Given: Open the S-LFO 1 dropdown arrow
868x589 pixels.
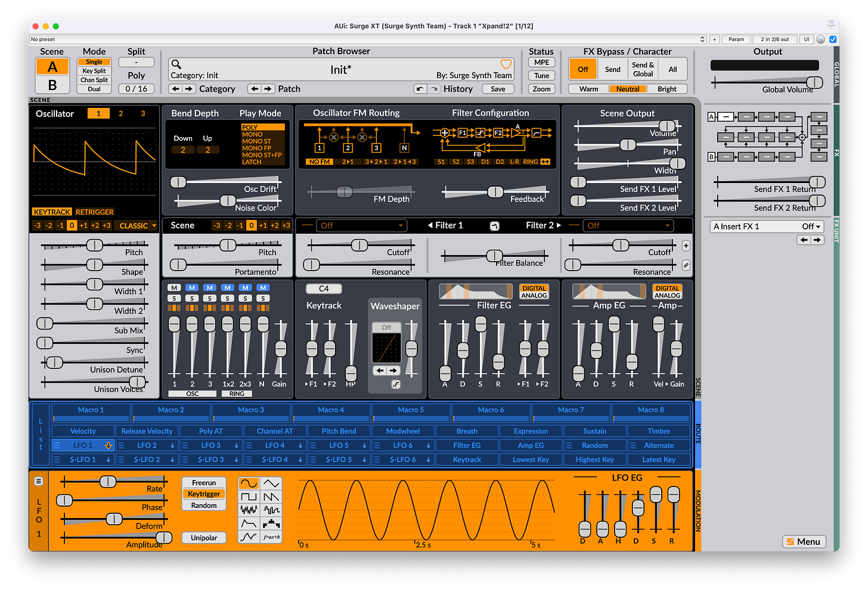Looking at the screenshot, I should click(108, 460).
